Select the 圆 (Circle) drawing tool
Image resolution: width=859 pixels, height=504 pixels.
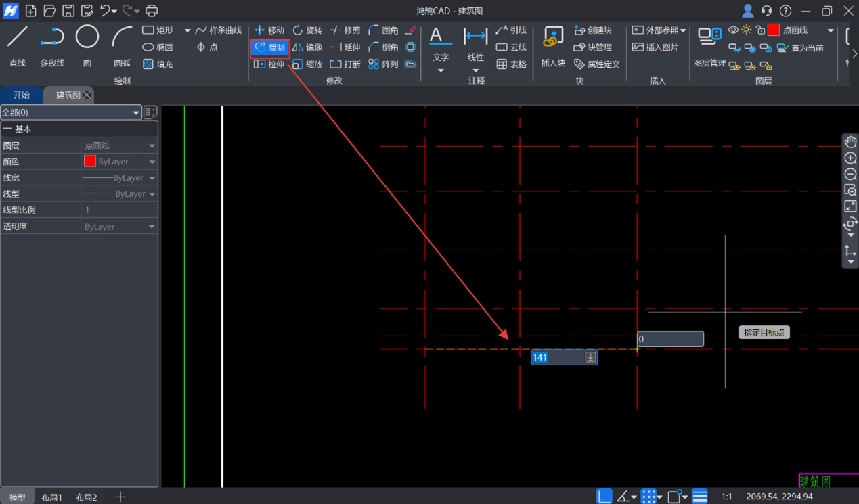pyautogui.click(x=87, y=45)
